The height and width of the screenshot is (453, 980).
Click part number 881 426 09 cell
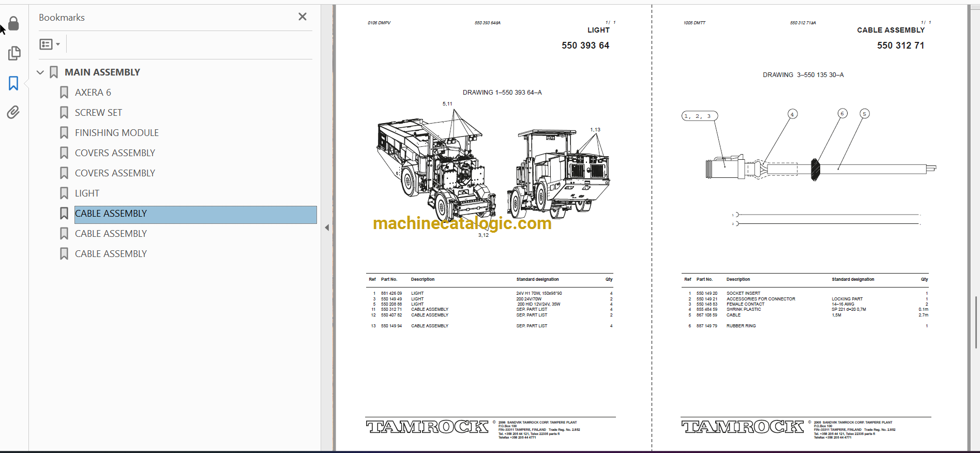pos(391,293)
